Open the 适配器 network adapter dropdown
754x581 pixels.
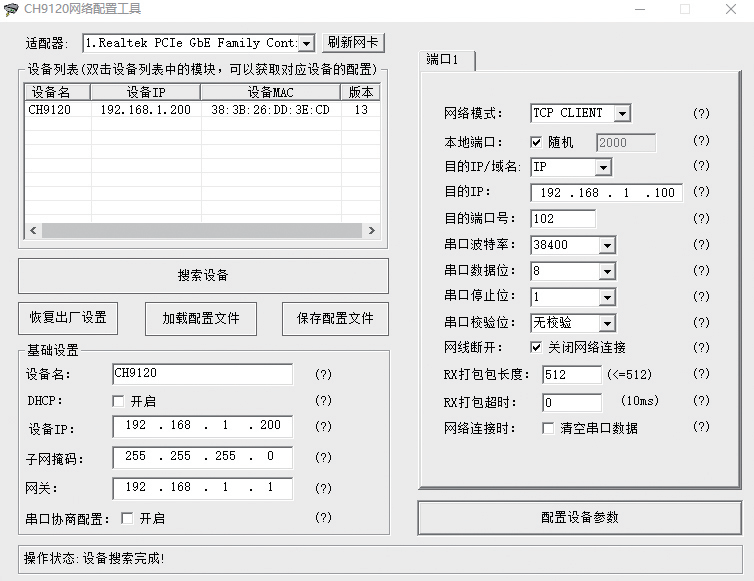coord(199,43)
